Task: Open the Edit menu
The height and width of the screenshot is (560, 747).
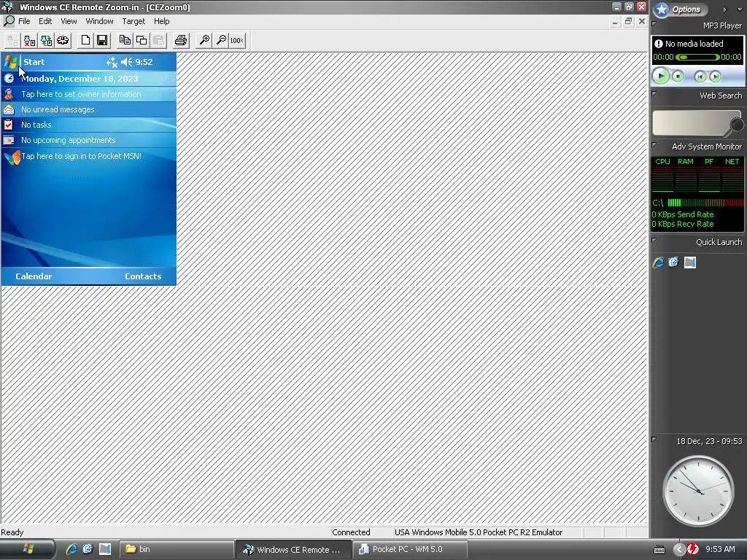Action: coord(45,21)
